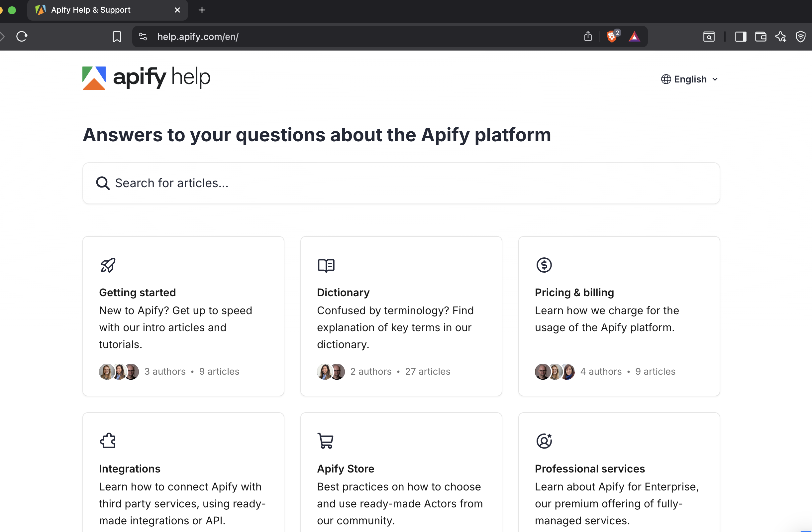Click the '4 authors' text

coord(601,371)
